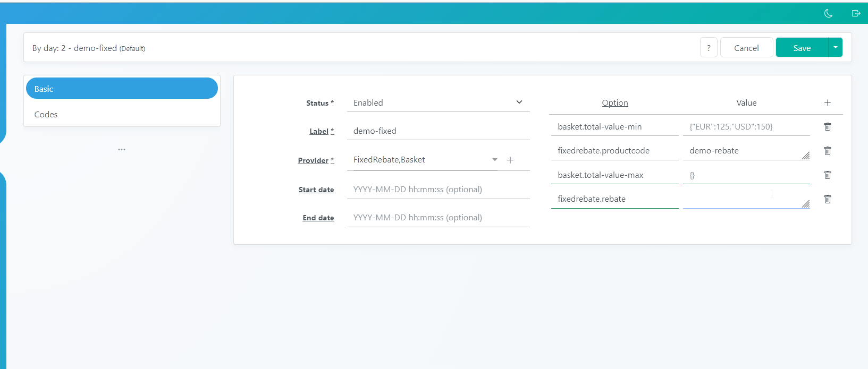Image resolution: width=868 pixels, height=369 pixels.
Task: Switch to the Basic tab
Action: pos(122,89)
